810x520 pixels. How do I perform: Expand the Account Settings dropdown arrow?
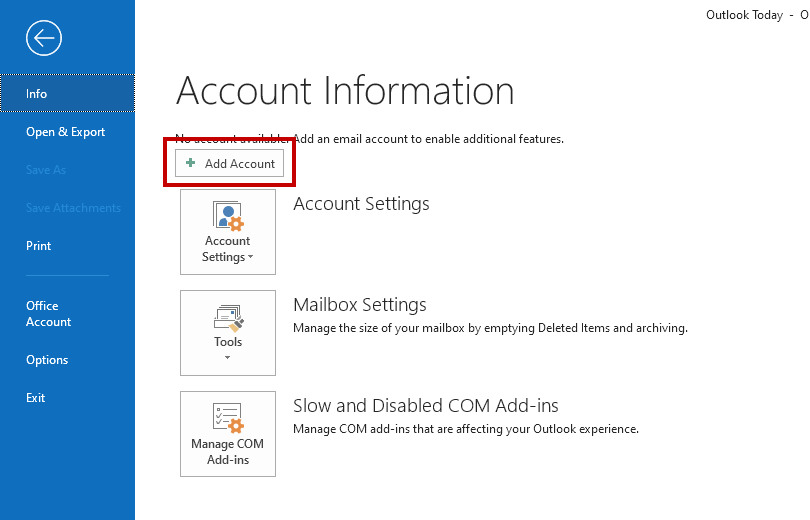(250, 258)
